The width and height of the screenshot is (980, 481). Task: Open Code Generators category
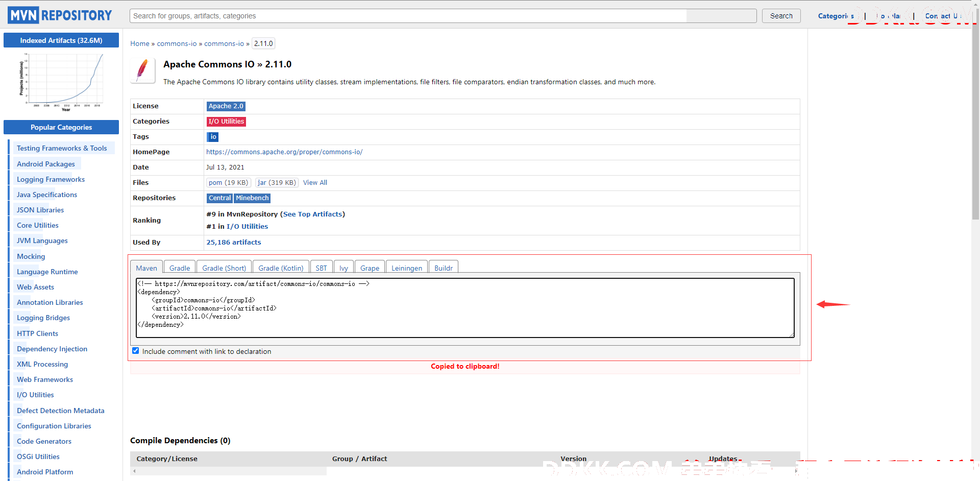(x=44, y=441)
